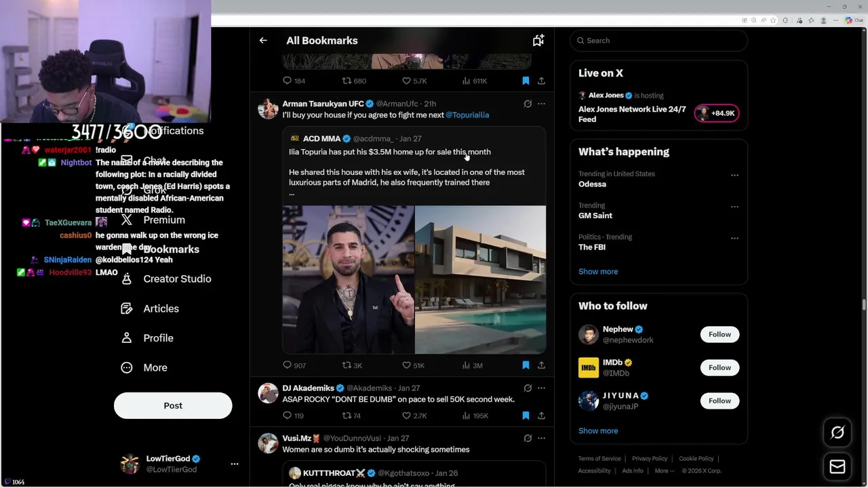Open Articles in sidebar
The height and width of the screenshot is (488, 868).
point(150,308)
